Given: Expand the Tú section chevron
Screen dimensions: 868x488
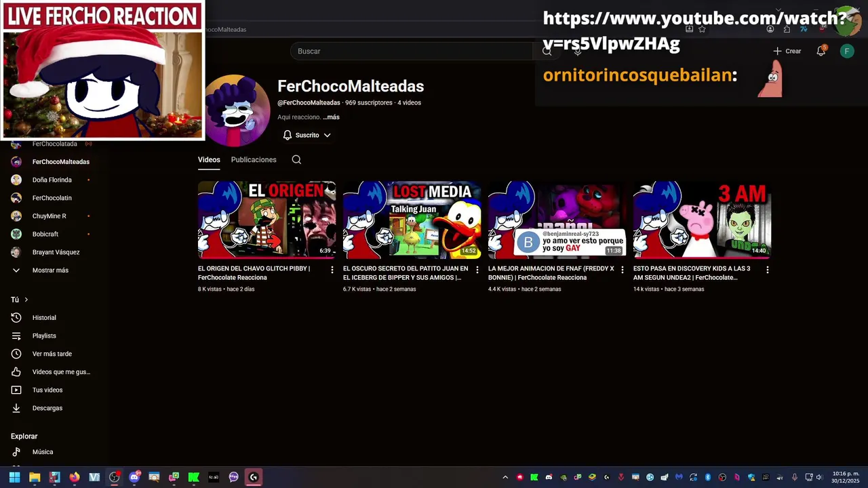Looking at the screenshot, I should (x=26, y=300).
